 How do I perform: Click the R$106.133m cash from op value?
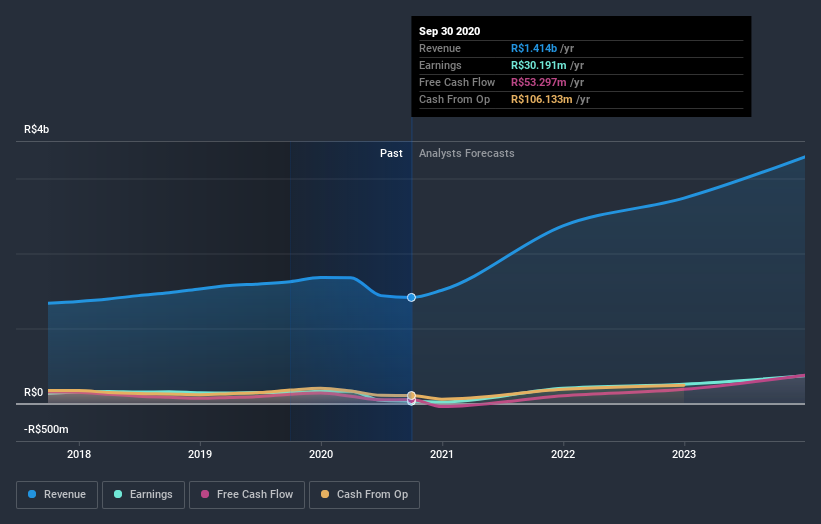click(541, 99)
